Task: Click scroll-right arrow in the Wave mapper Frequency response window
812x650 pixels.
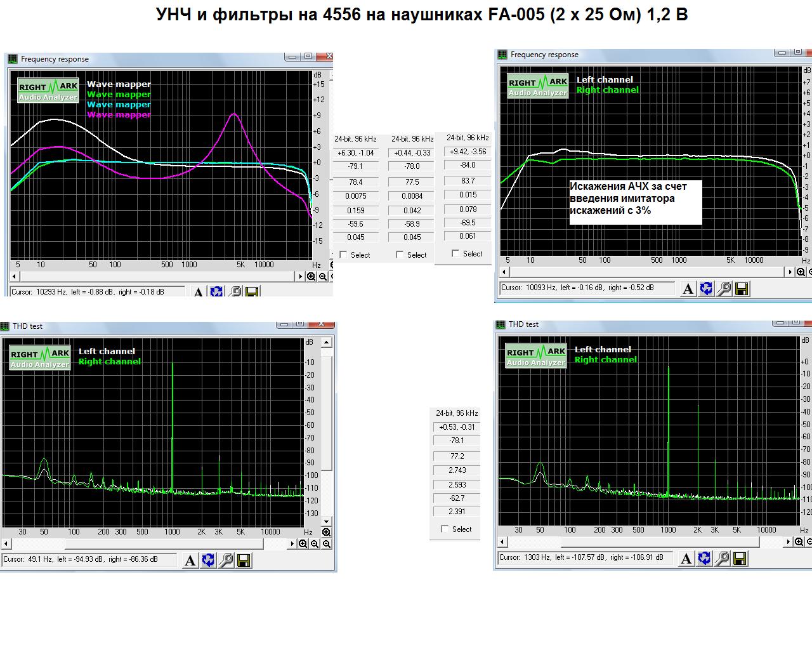Action: pyautogui.click(x=301, y=277)
